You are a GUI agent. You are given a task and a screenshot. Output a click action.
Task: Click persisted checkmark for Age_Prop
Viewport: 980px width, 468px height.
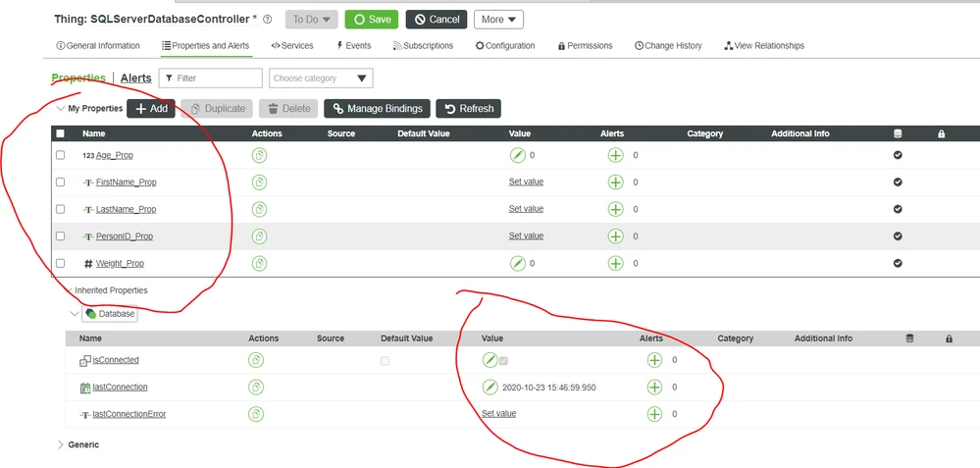coord(898,155)
